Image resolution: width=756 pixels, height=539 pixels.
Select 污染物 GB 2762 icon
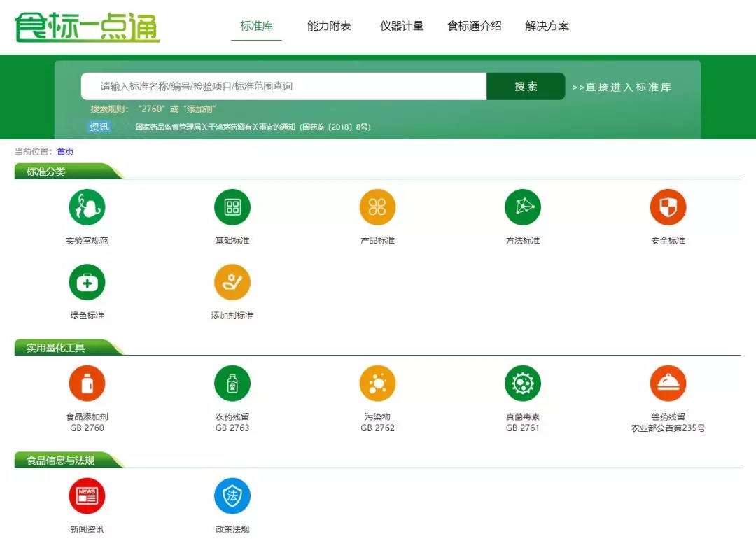click(x=377, y=384)
